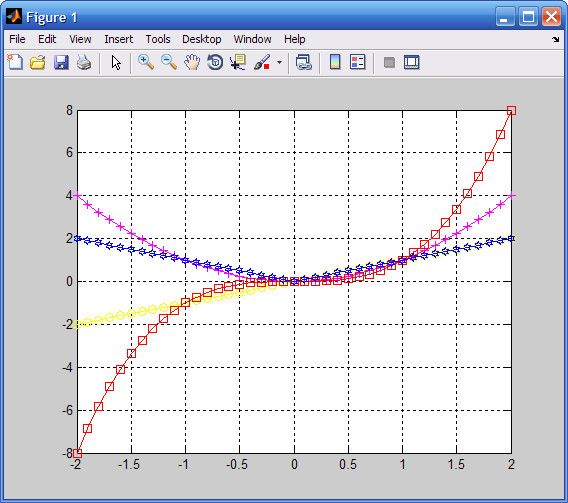
Task: Click the Link Plot icon
Action: click(x=304, y=62)
